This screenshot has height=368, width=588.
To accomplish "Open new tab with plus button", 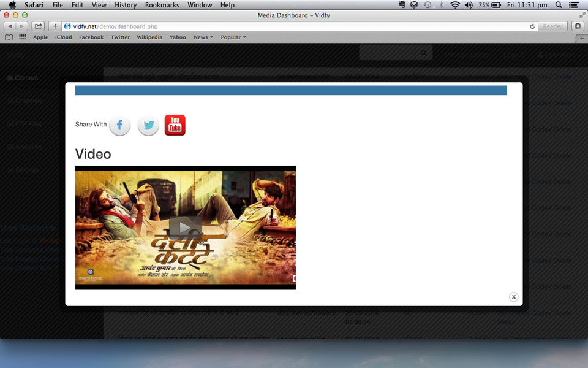I will point(582,38).
